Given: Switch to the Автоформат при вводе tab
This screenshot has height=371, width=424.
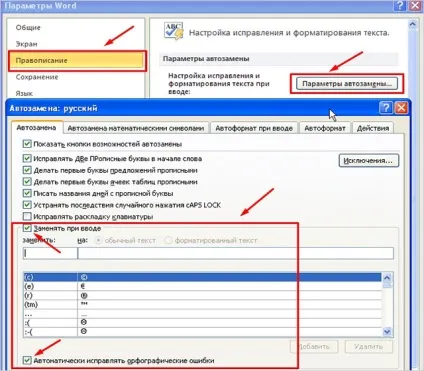Looking at the screenshot, I should point(254,128).
